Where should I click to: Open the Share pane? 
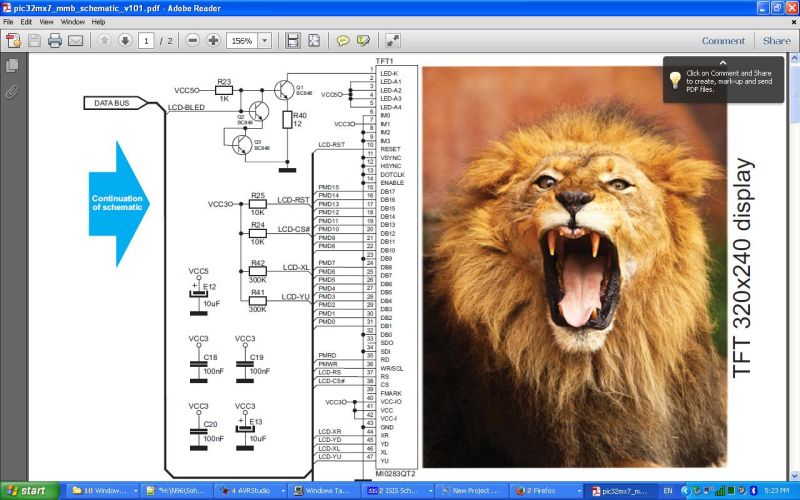click(777, 41)
